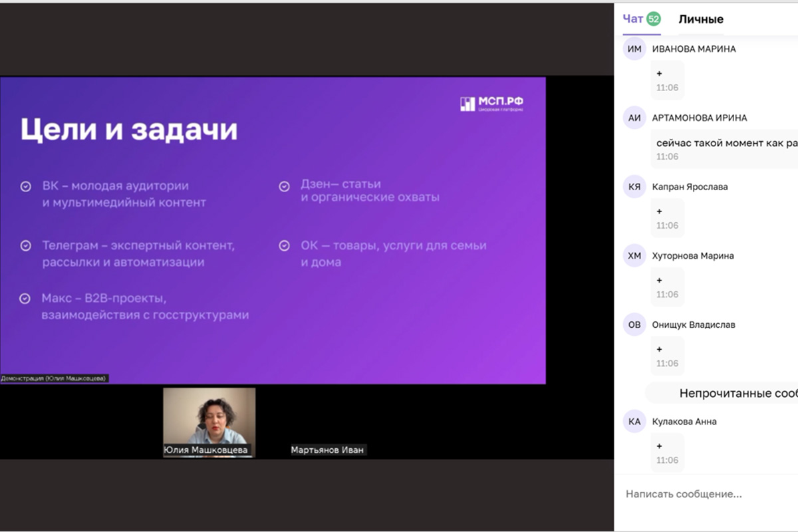
Task: Click the Юлия Машковцева name label
Action: click(x=205, y=450)
